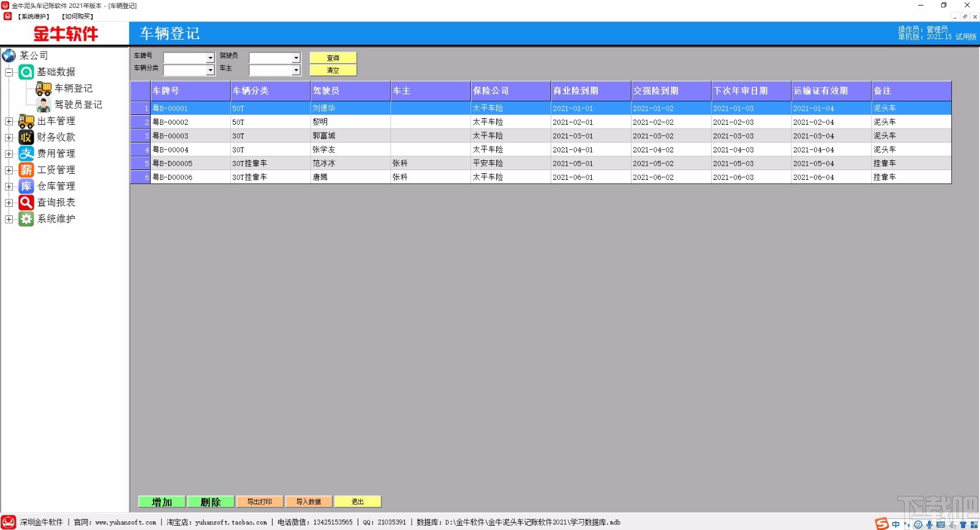This screenshot has width=980, height=530.
Task: Click the date cell 2021-04-04
Action: pyautogui.click(x=831, y=149)
